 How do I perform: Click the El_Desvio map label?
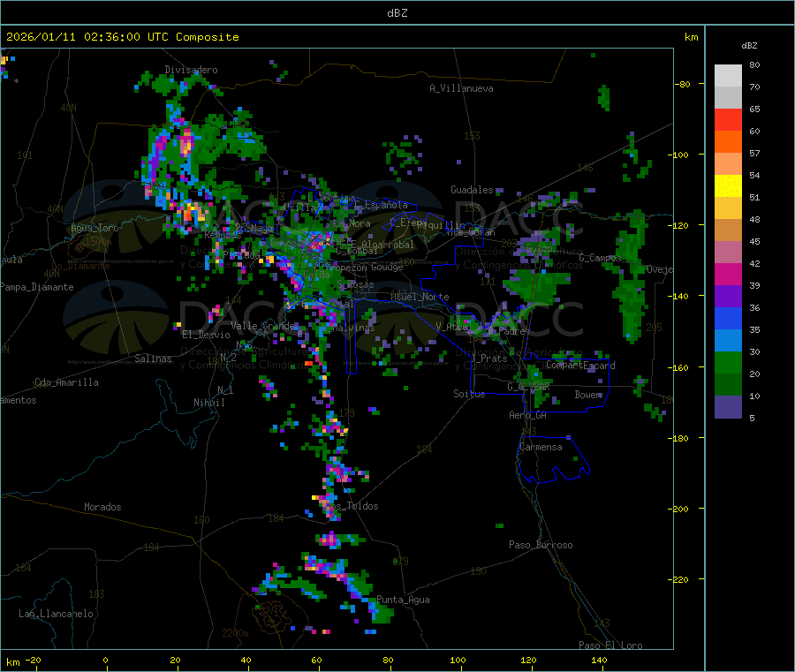tap(206, 335)
